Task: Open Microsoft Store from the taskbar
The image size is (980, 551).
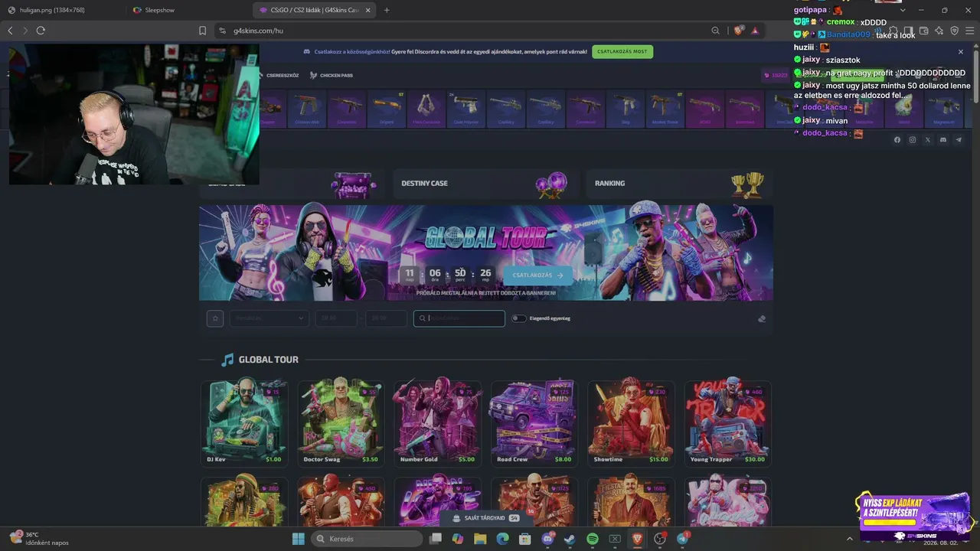Action: pos(525,539)
